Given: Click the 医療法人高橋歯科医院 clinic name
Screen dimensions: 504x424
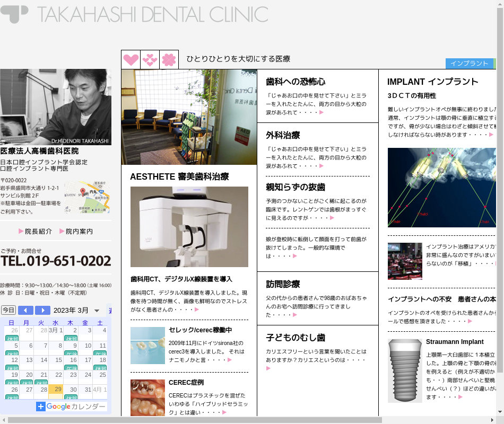Looking at the screenshot, I should pos(40,151).
